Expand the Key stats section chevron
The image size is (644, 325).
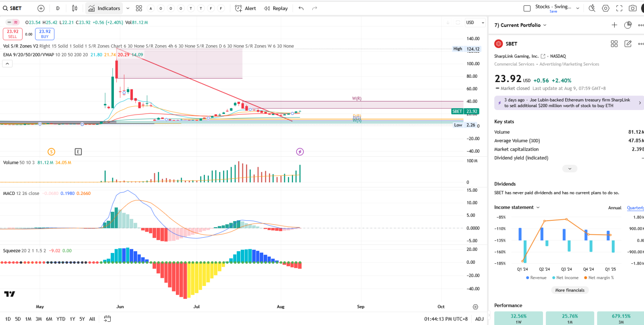[570, 169]
